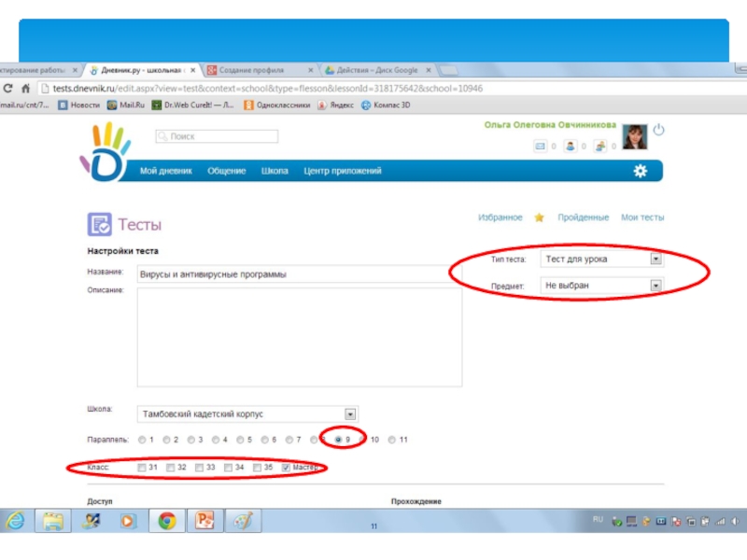Screen dimensions: 747x560
Task: Open the settings gear in the blue bar
Action: 640,171
